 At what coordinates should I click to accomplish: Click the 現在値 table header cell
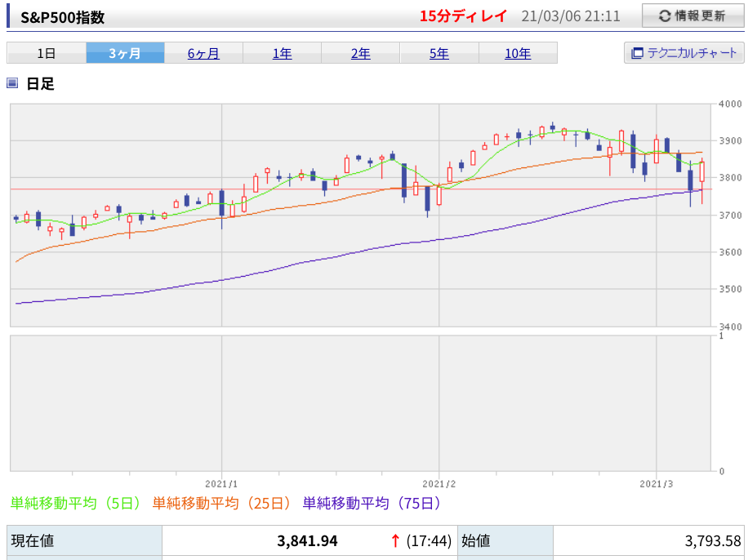coord(84,540)
